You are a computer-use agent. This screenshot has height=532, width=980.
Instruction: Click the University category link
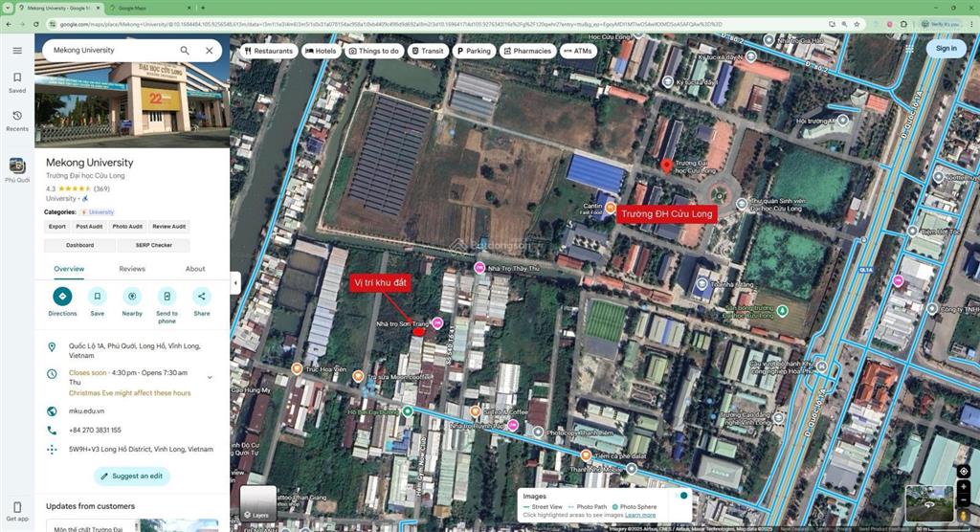tap(101, 211)
